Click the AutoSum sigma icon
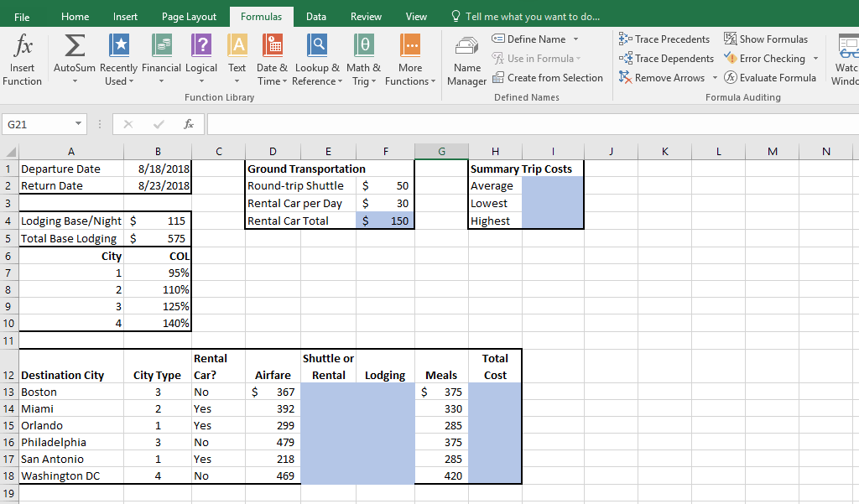The image size is (859, 504). [75, 45]
